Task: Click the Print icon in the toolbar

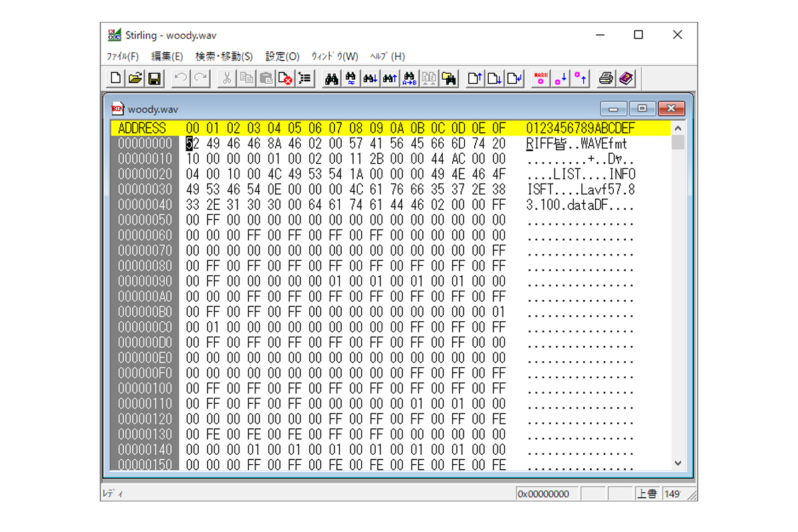Action: (x=606, y=78)
